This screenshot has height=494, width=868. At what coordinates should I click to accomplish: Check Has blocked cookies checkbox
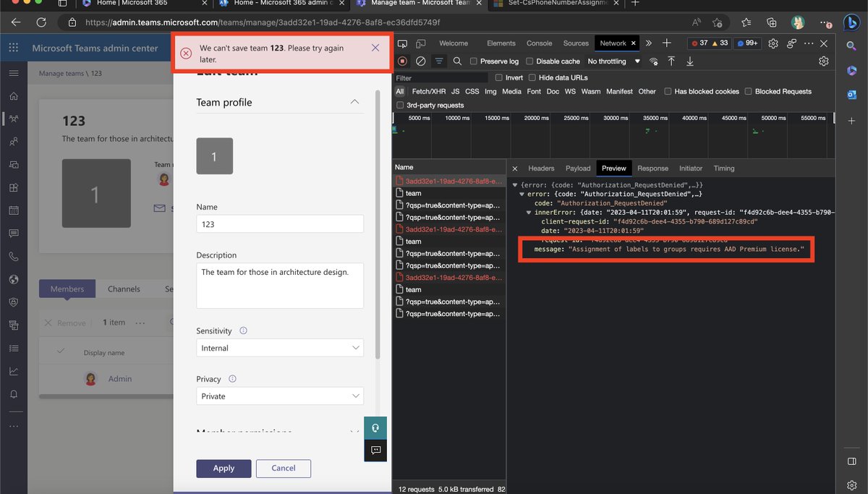click(x=668, y=91)
